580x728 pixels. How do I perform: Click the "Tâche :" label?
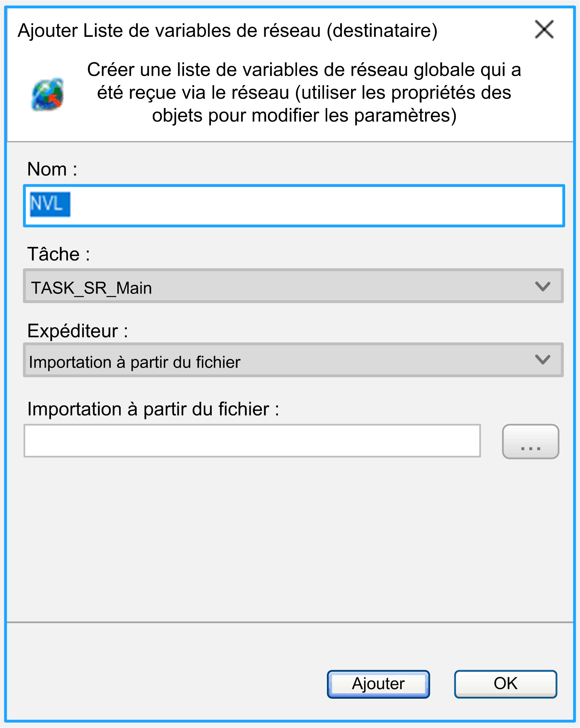click(59, 254)
